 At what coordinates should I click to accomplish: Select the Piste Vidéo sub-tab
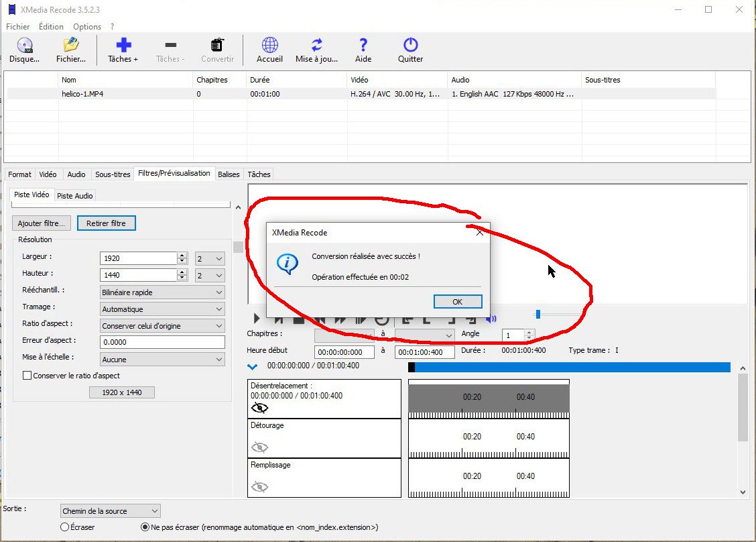[31, 195]
